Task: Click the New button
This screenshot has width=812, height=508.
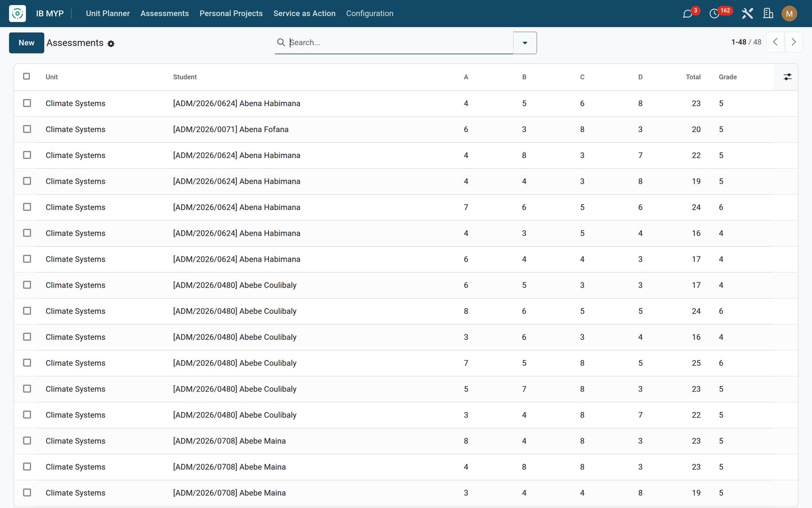Action: pos(26,43)
